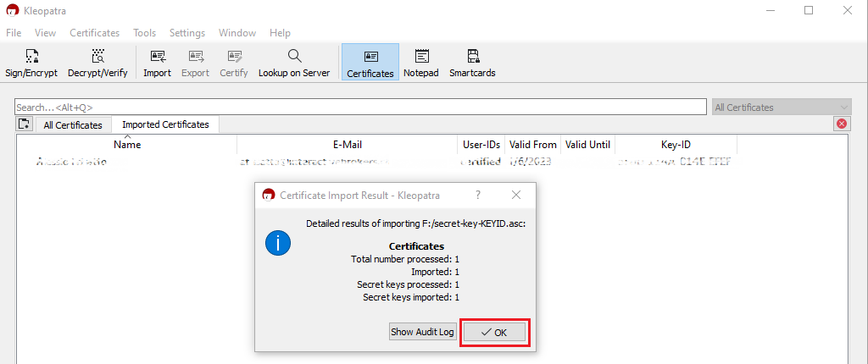Screen dimensions: 868x364
Task: Click the "Imported: 1" line in dialog
Action: pos(436,272)
